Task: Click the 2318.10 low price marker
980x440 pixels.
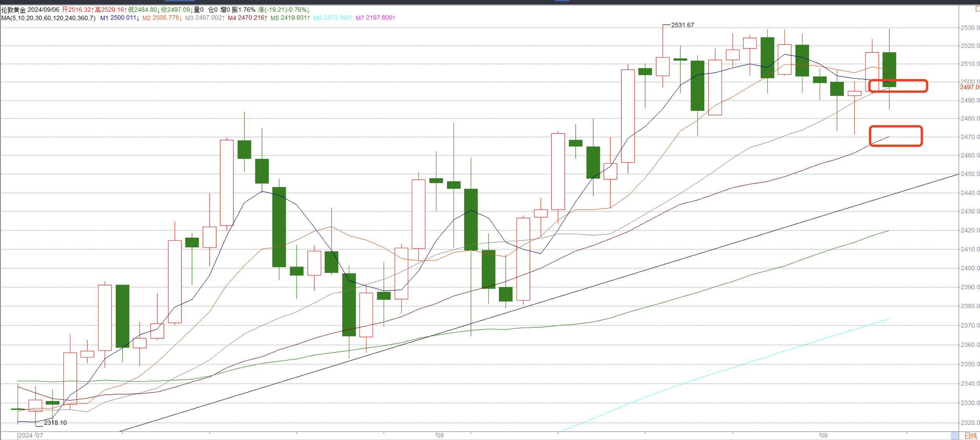Action: tap(55, 423)
